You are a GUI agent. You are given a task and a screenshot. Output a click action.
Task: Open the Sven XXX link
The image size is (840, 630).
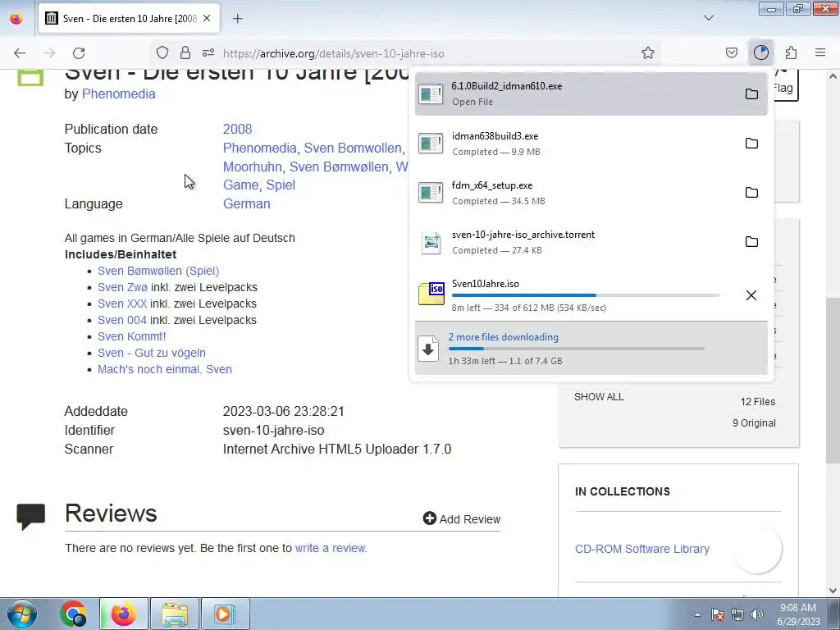click(122, 304)
